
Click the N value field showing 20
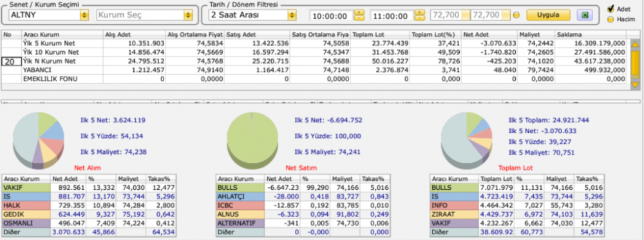tap(12, 61)
